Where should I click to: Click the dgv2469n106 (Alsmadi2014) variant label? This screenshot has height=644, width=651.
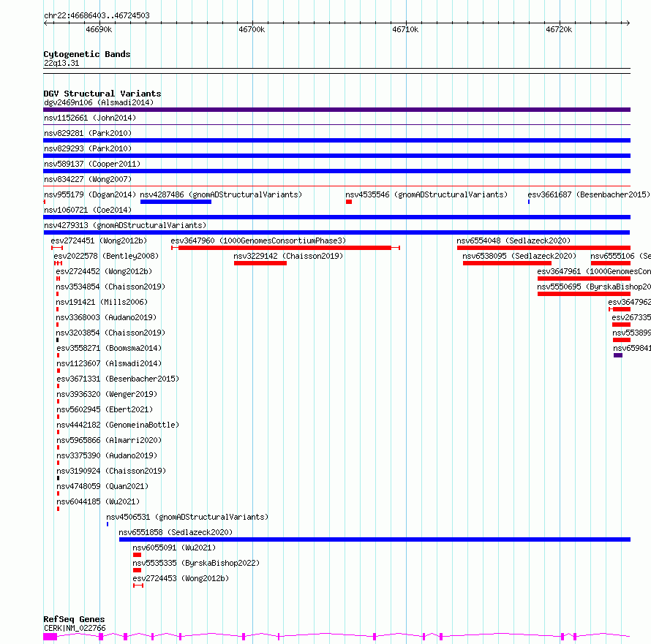point(99,102)
